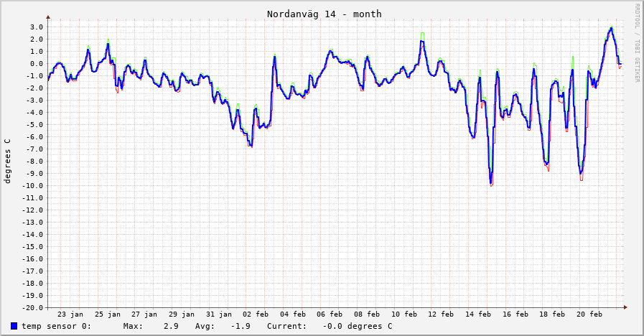Click the 'Current: -0.0 degrees C' readout
The height and width of the screenshot is (336, 644).
point(330,327)
